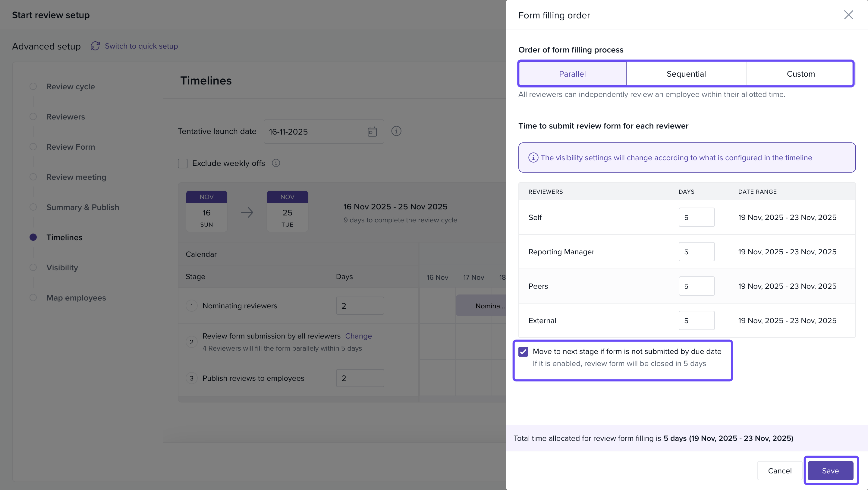The image size is (868, 490).
Task: Click the Timelines step indicator dot
Action: coord(33,237)
